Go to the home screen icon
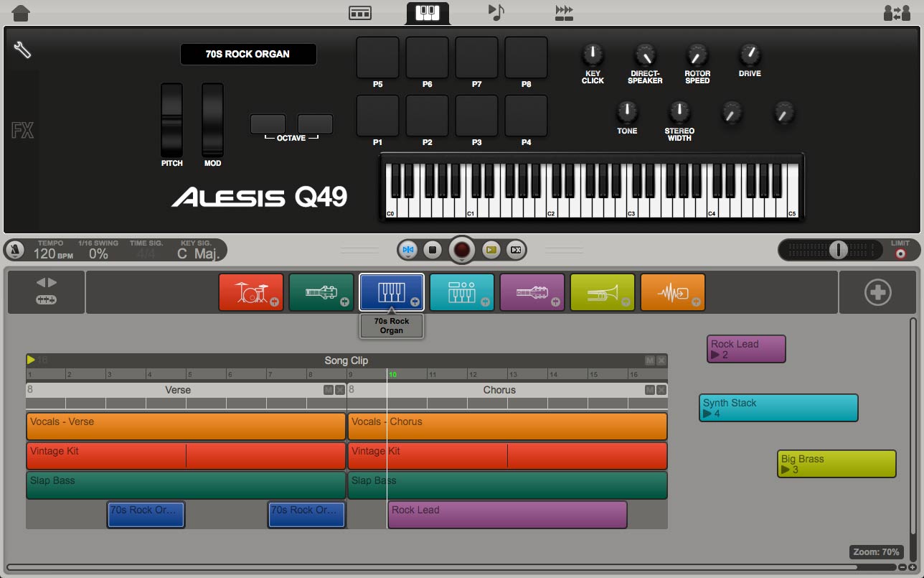The height and width of the screenshot is (578, 924). tap(22, 12)
